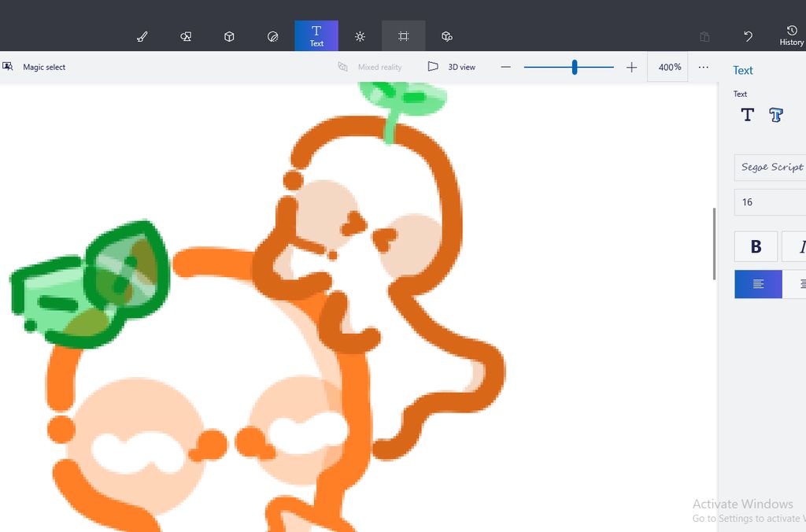Screen dimensions: 806x532
Task: Open the font size 16 dropdown
Action: tap(770, 202)
